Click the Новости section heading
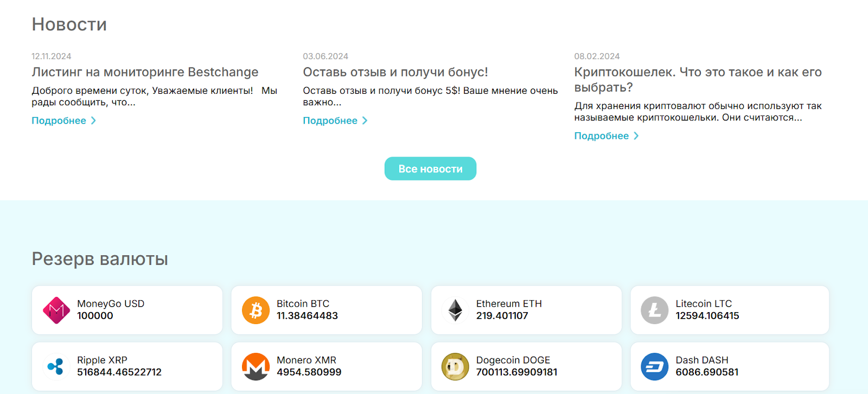868x394 pixels. coord(69,24)
